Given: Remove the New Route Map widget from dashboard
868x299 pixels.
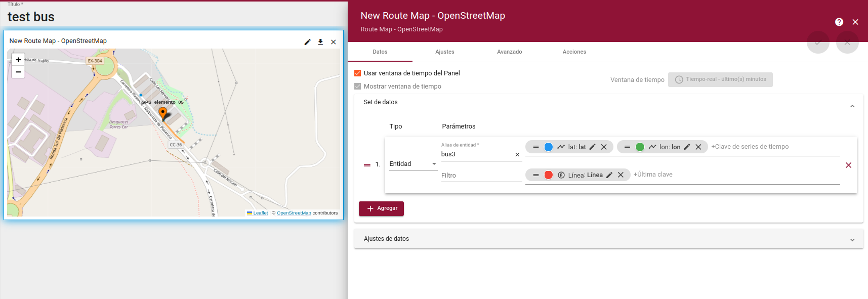Looking at the screenshot, I should (x=334, y=42).
